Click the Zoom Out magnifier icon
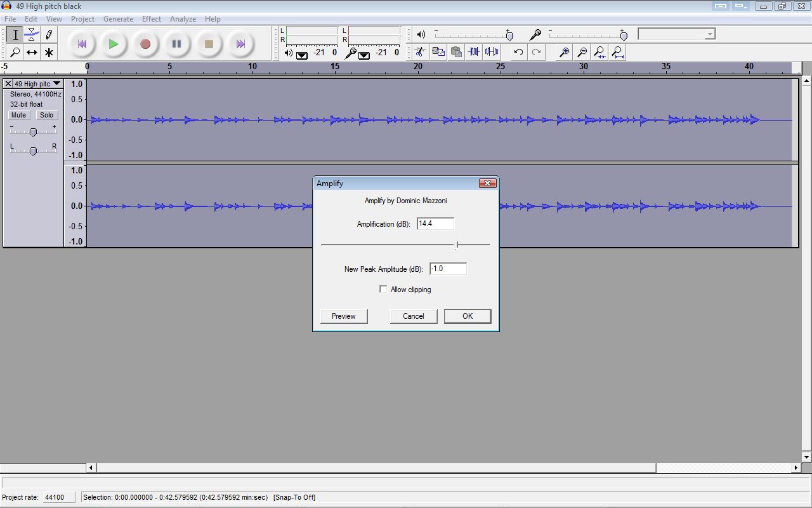Viewport: 812px width, 508px height. 582,52
